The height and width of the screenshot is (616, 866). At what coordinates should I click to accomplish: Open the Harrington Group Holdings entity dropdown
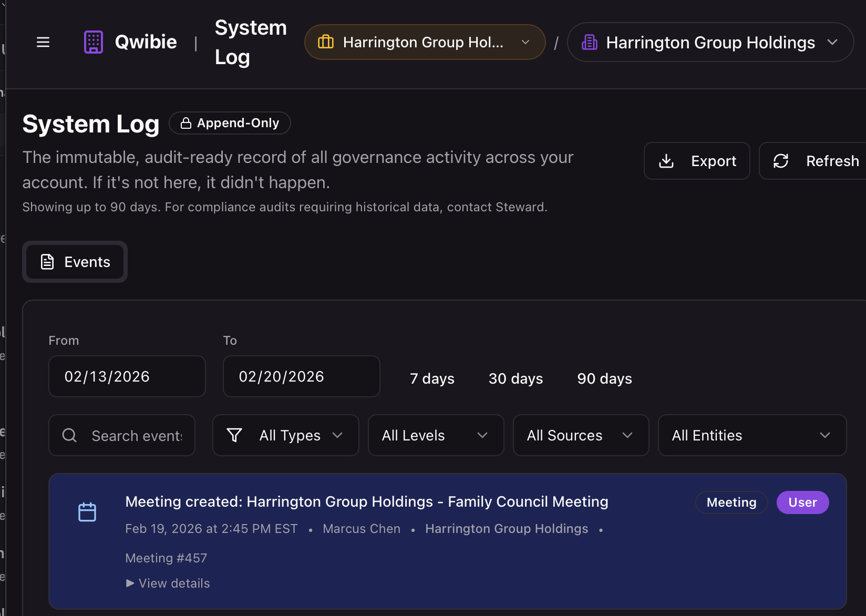tap(710, 42)
